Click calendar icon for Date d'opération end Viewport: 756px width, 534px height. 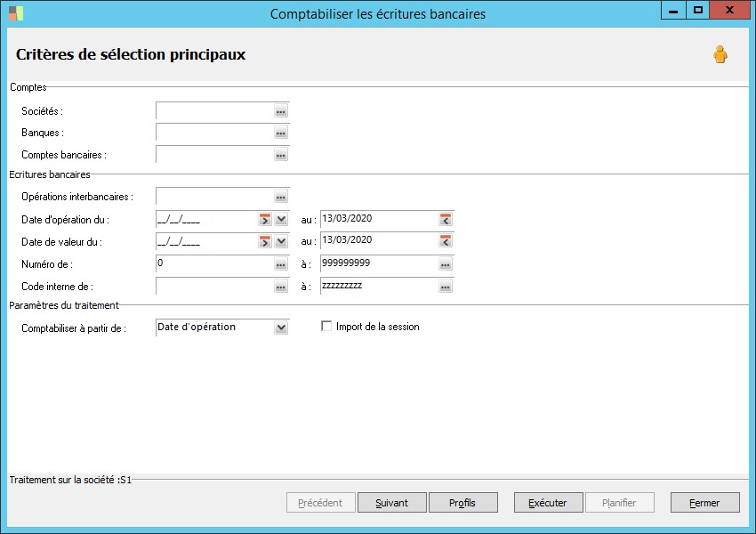click(x=446, y=220)
